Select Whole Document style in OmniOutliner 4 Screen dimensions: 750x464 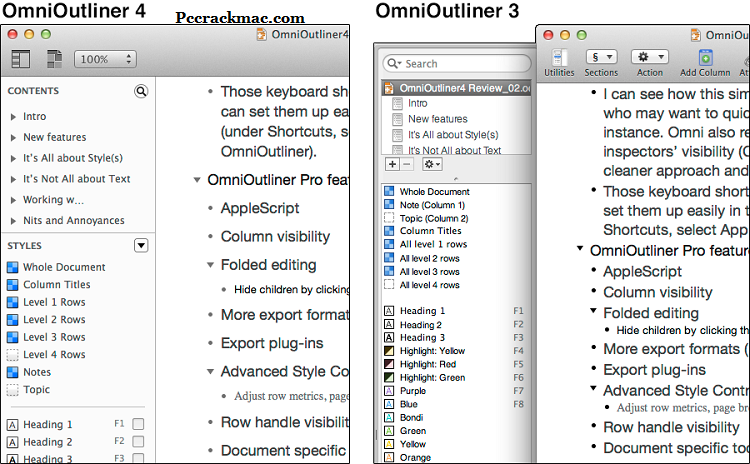pyautogui.click(x=64, y=267)
